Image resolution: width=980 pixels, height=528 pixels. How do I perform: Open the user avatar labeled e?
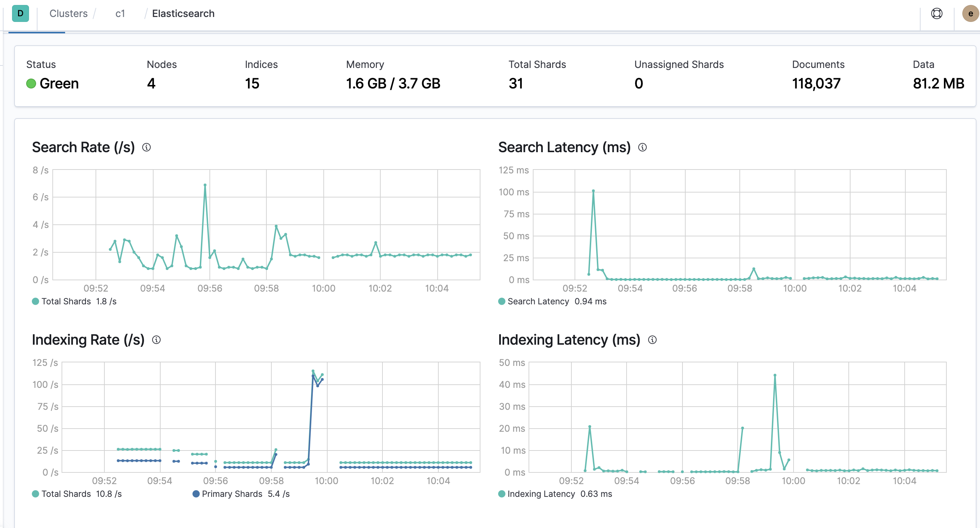click(970, 14)
